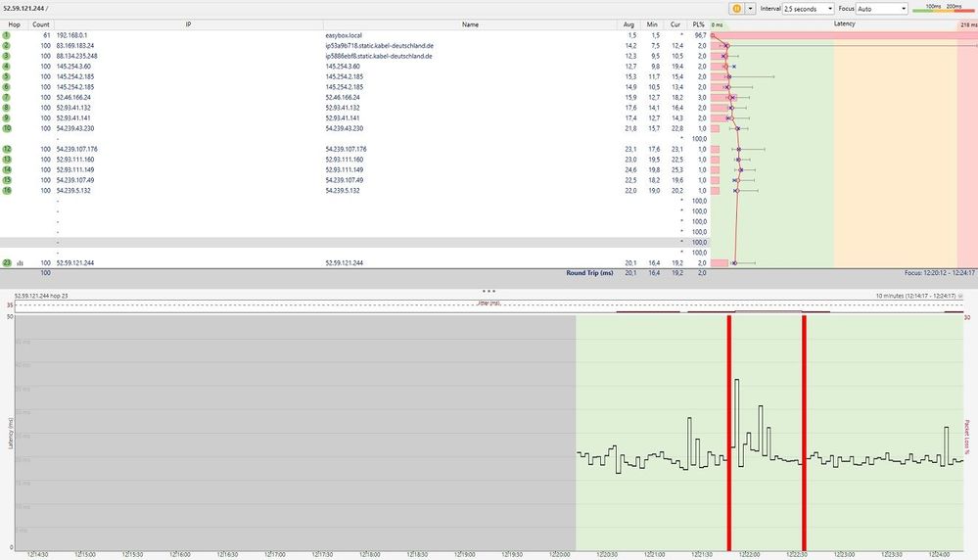Screen dimensions: 978x560
Task: Click the hop 9 green circle icon
Action: pyautogui.click(x=6, y=117)
